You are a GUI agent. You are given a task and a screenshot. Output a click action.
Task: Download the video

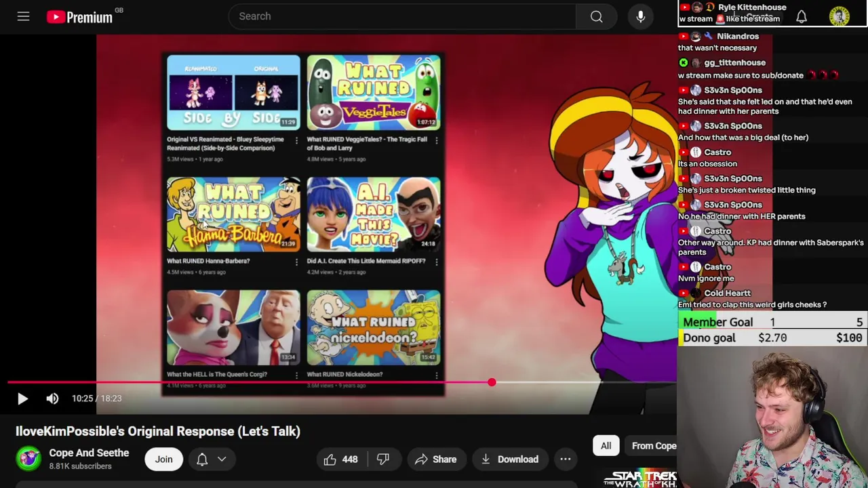point(509,459)
